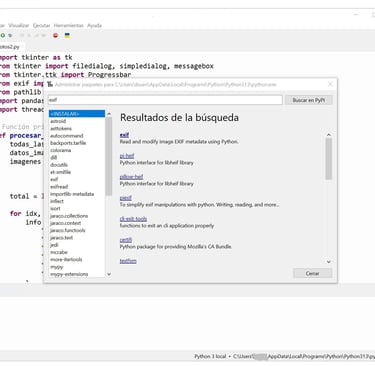Click the 'import tkinter as tk' code line
The image size is (375, 366).
36,57
